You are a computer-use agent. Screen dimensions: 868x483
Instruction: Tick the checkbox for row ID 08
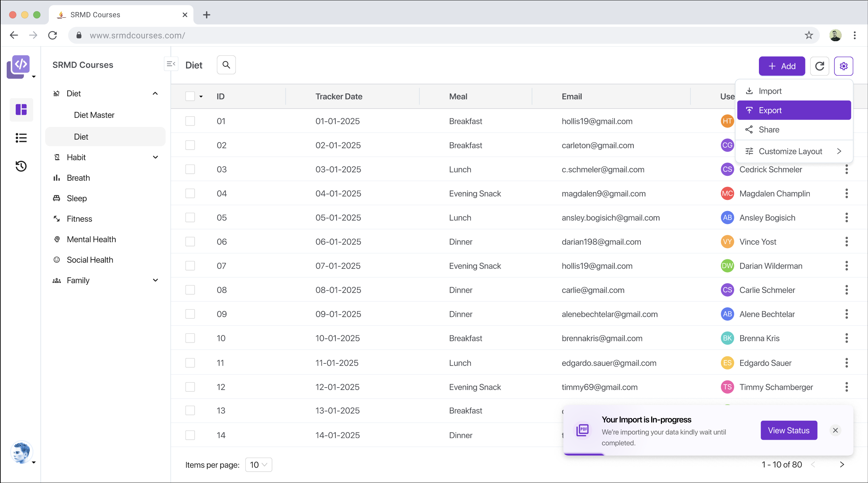pyautogui.click(x=190, y=290)
